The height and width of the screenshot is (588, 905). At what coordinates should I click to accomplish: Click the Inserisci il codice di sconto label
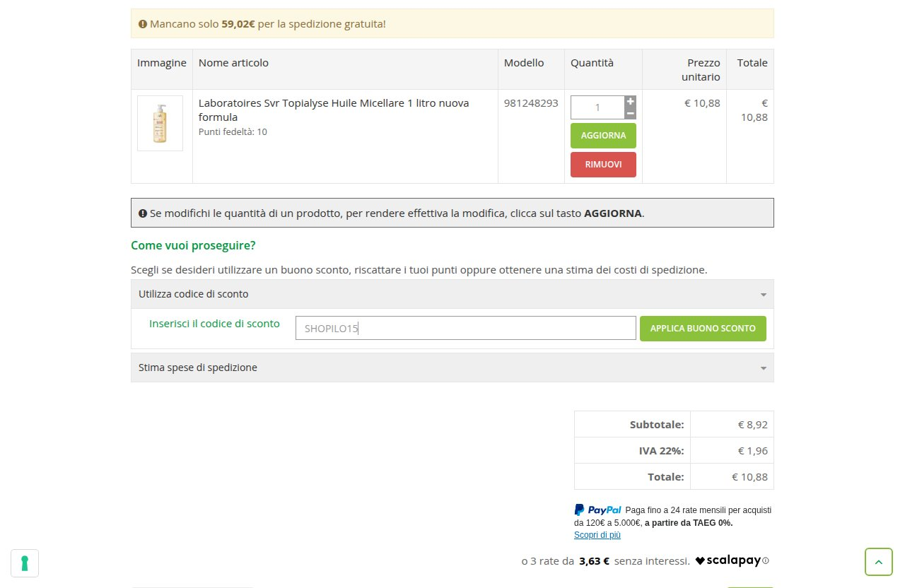pos(214,324)
